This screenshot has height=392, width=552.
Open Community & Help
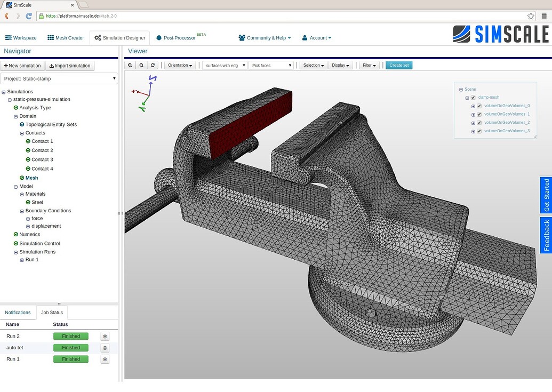[264, 38]
